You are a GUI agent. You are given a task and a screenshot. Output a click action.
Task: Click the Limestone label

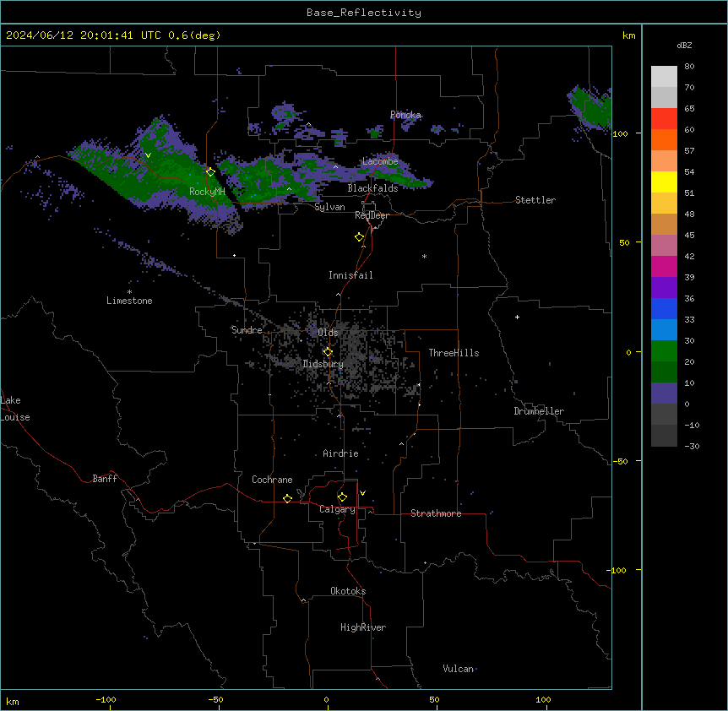pos(129,301)
